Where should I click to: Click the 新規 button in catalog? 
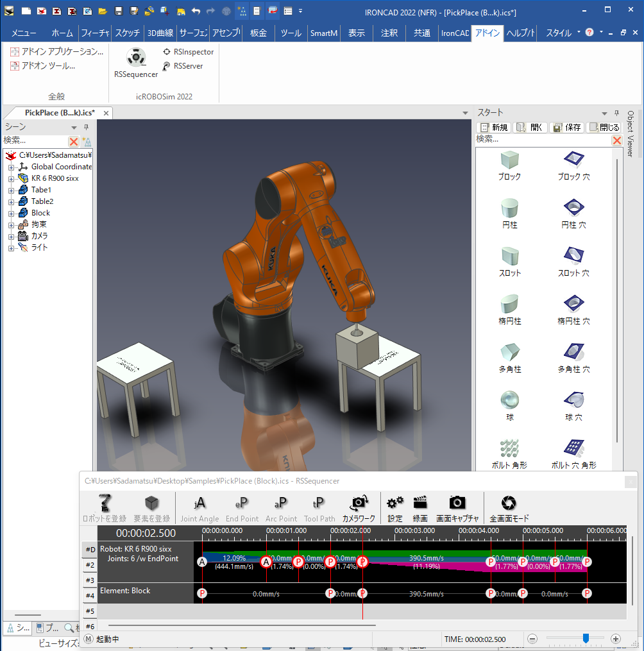pyautogui.click(x=494, y=127)
